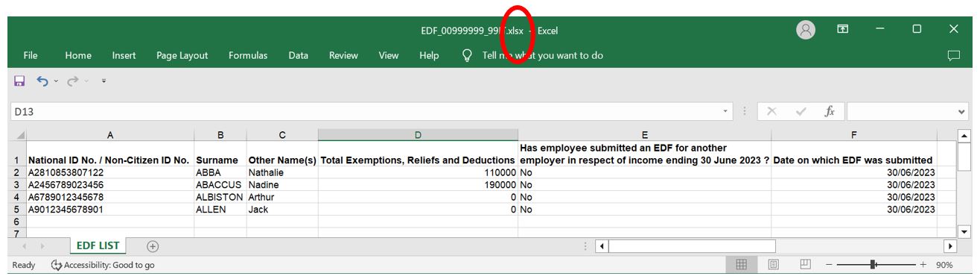Select the EDF LIST sheet tab
This screenshot has height=279, width=980.
pos(98,246)
